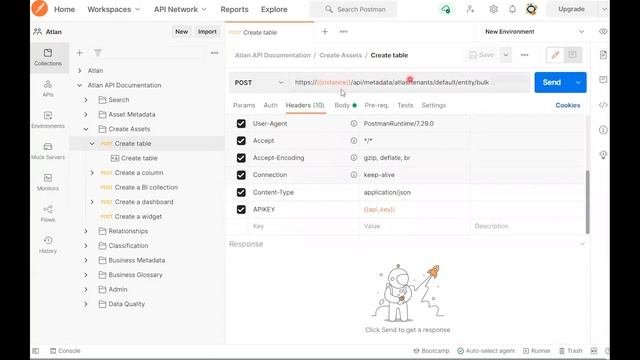
Task: Collapse the Atlan API Documentation collection
Action: 80,85
